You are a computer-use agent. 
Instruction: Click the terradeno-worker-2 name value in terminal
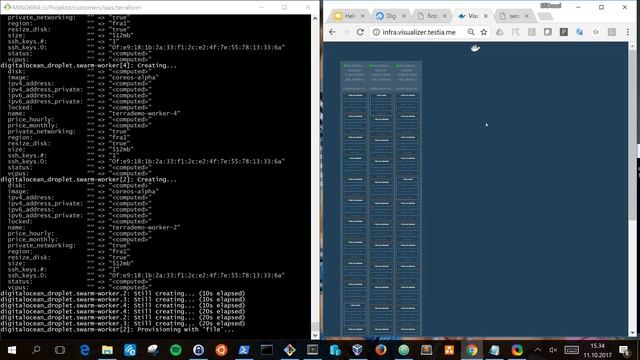(144, 227)
